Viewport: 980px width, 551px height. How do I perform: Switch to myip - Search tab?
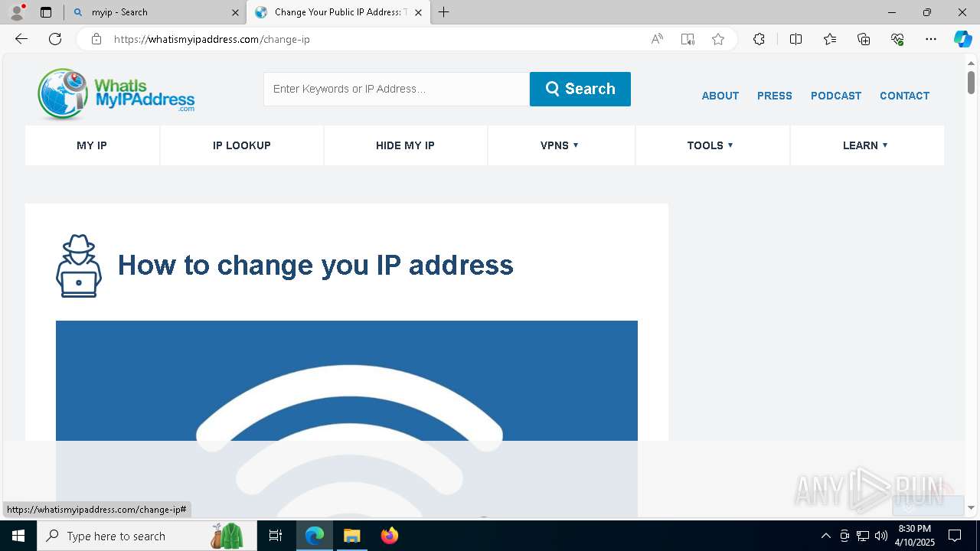coord(155,12)
